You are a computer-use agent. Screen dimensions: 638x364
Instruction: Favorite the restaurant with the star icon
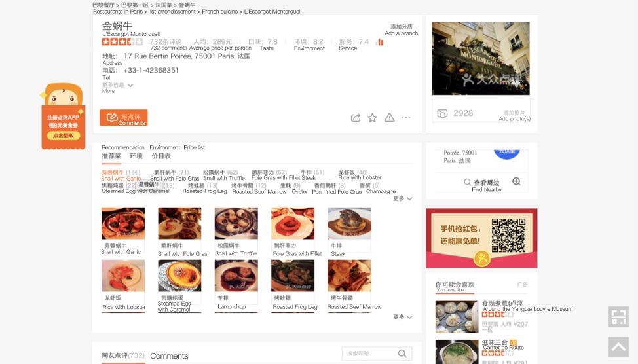(372, 118)
